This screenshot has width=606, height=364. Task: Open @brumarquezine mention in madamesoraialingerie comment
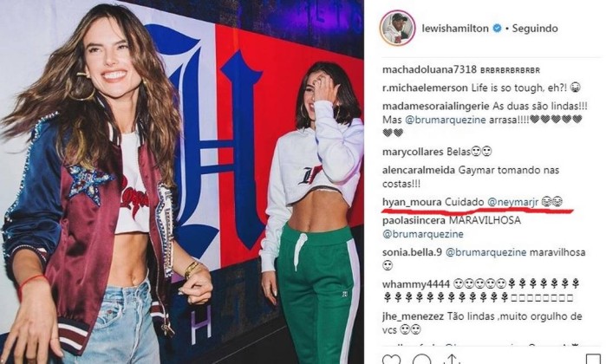446,120
